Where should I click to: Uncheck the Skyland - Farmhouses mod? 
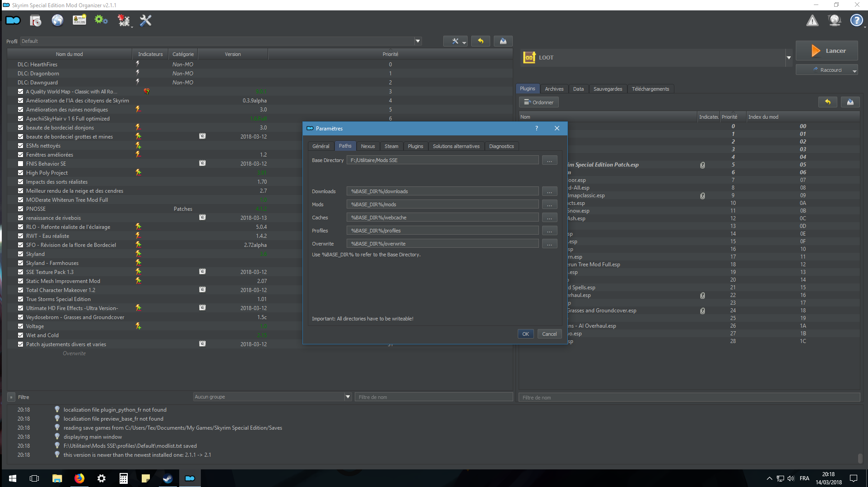(x=21, y=263)
